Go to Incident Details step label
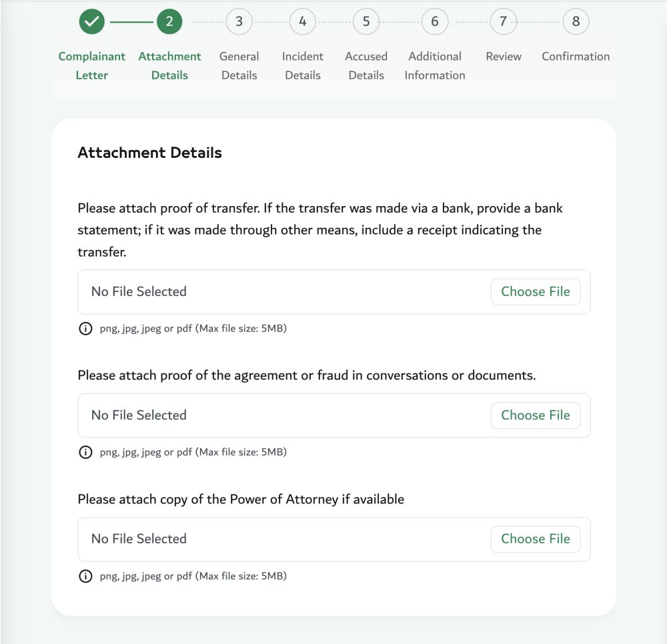This screenshot has width=667, height=644. 302,66
